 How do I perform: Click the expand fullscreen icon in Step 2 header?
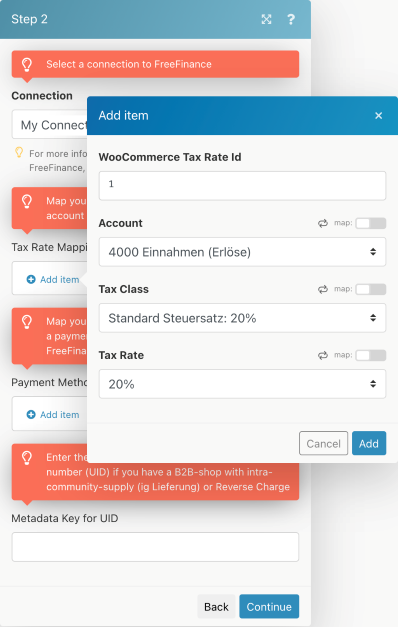click(266, 19)
